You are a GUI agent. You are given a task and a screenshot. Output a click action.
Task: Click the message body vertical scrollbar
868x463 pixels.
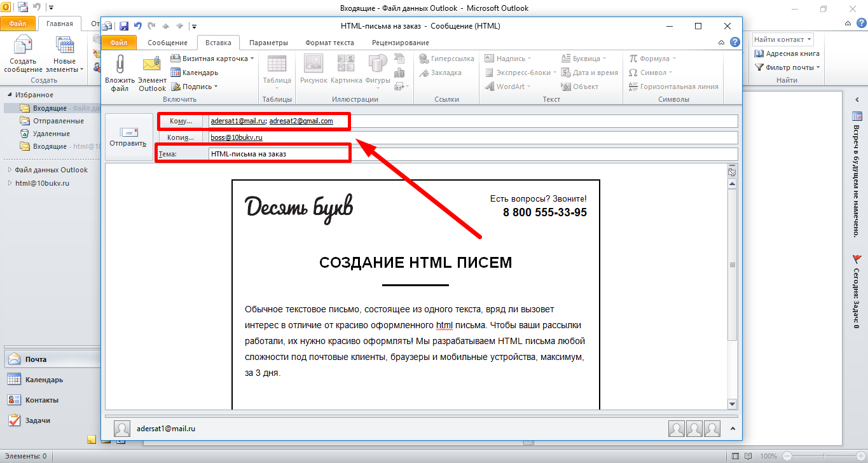732,265
